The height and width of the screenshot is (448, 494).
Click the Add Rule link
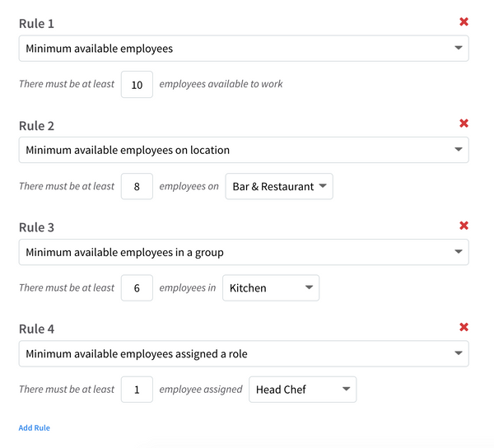click(35, 428)
